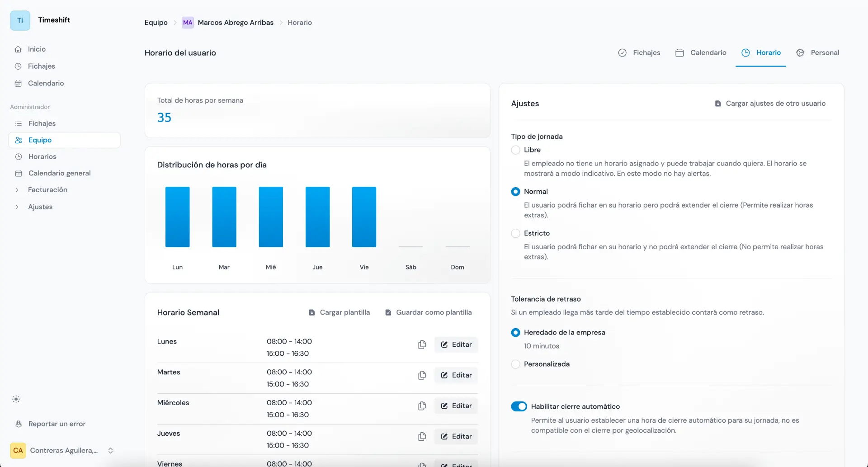Choose Personalizada delay tolerance
This screenshot has height=467, width=868.
[x=515, y=364]
